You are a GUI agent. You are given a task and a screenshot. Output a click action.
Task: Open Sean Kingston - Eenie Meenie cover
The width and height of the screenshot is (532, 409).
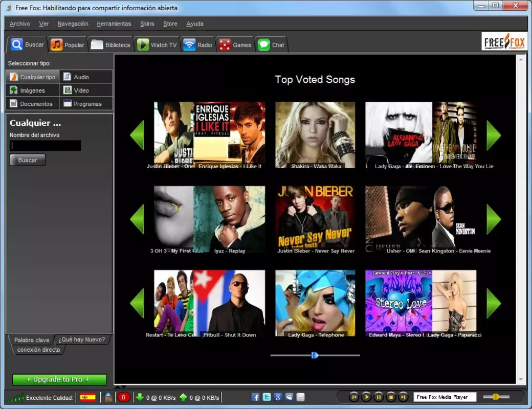coord(454,219)
